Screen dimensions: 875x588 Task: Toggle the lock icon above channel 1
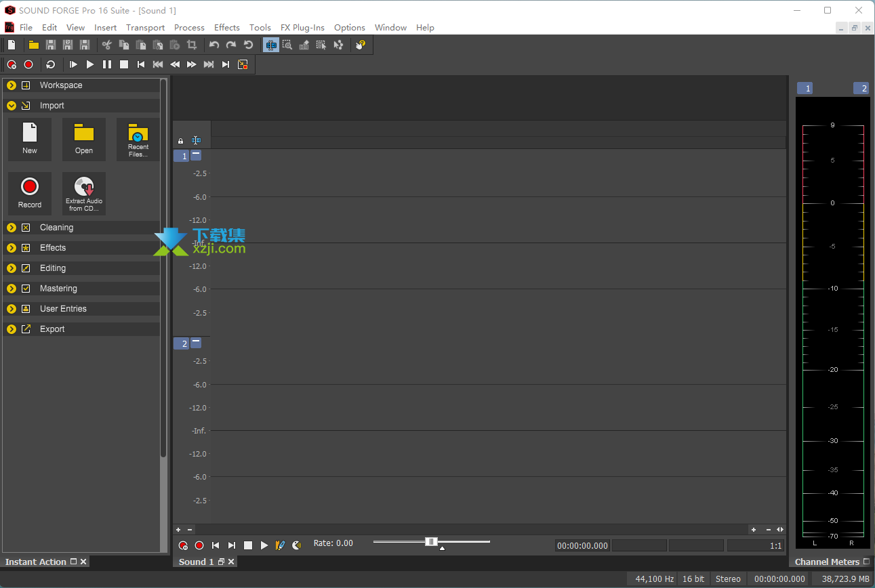[x=180, y=141]
